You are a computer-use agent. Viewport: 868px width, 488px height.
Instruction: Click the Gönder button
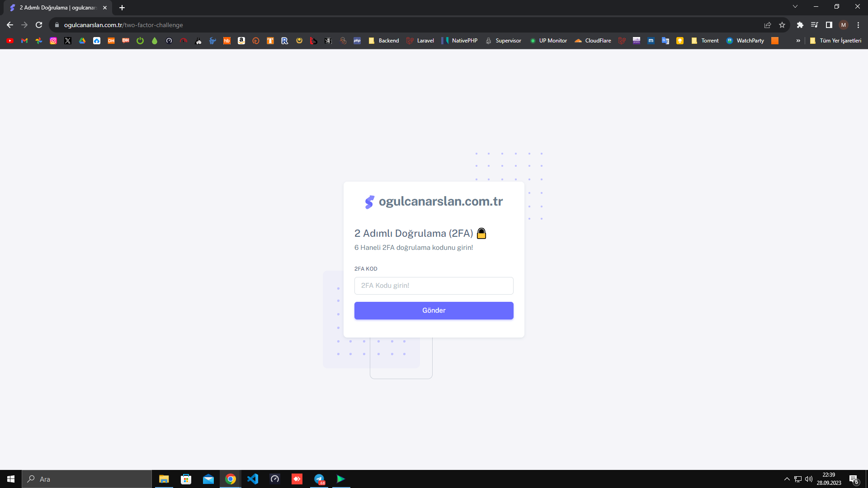434,310
